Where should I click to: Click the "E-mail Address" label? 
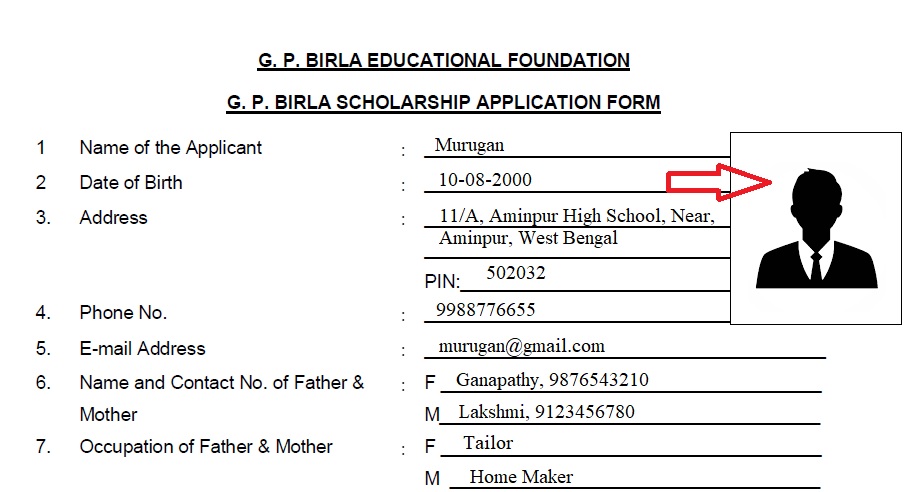pyautogui.click(x=142, y=349)
